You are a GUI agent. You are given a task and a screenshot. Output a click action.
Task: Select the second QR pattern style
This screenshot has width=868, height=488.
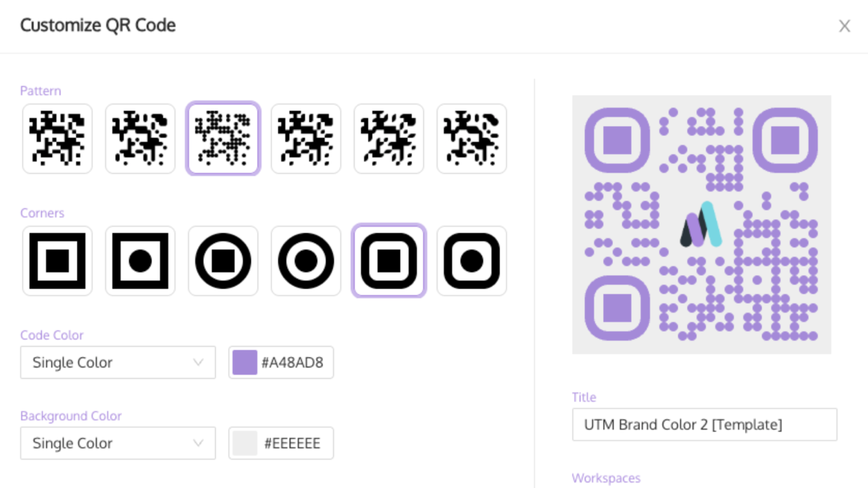click(140, 138)
